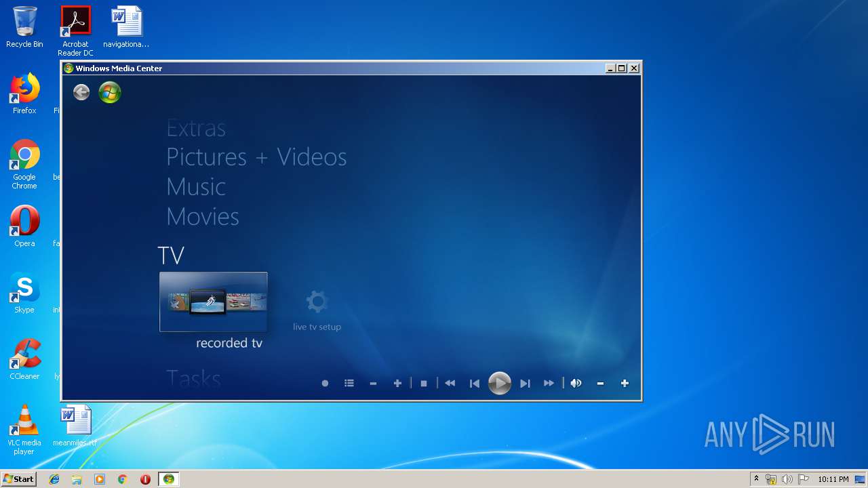Go back with the Media Center back arrow
Screen dimensions: 868x488
click(x=81, y=92)
